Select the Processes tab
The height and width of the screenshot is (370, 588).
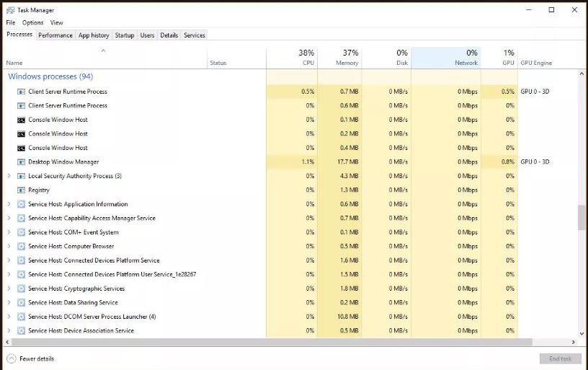[x=19, y=35]
